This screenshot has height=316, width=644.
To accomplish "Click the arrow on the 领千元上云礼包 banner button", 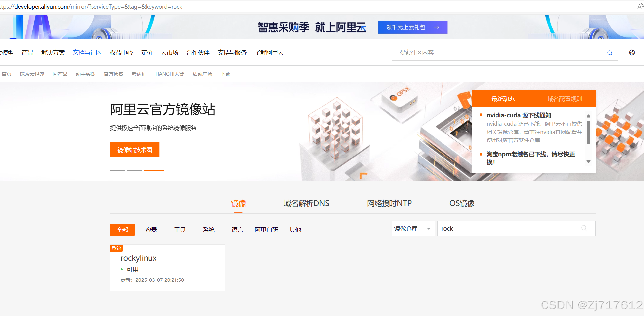I will [x=436, y=27].
